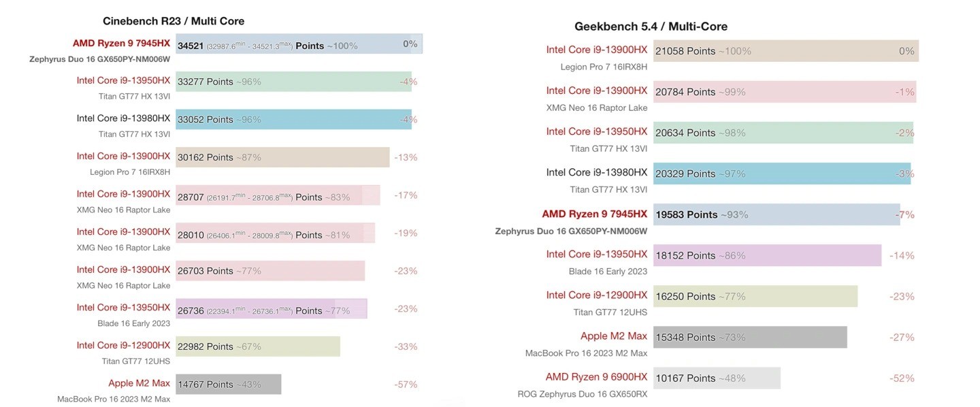This screenshot has width=980, height=407.
Task: Click the 30162 Points Legion Pro bar
Action: (x=282, y=157)
